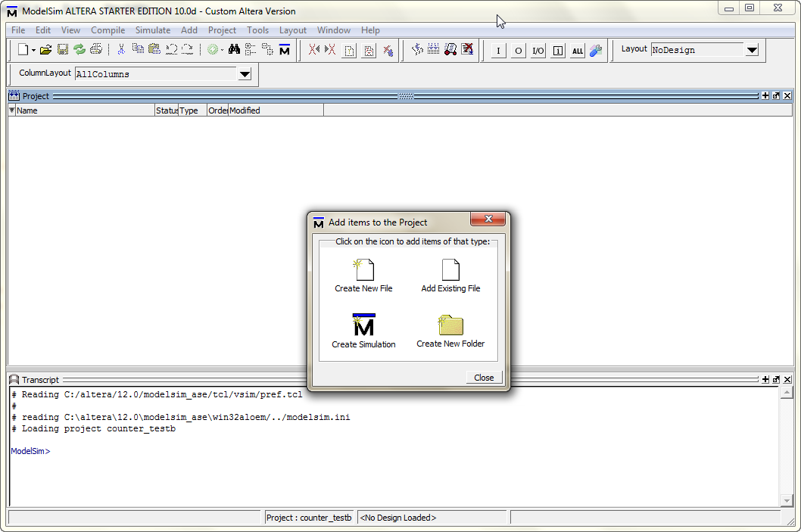Toggle the 'O' outputs filter button
The height and width of the screenshot is (532, 801).
pos(519,51)
